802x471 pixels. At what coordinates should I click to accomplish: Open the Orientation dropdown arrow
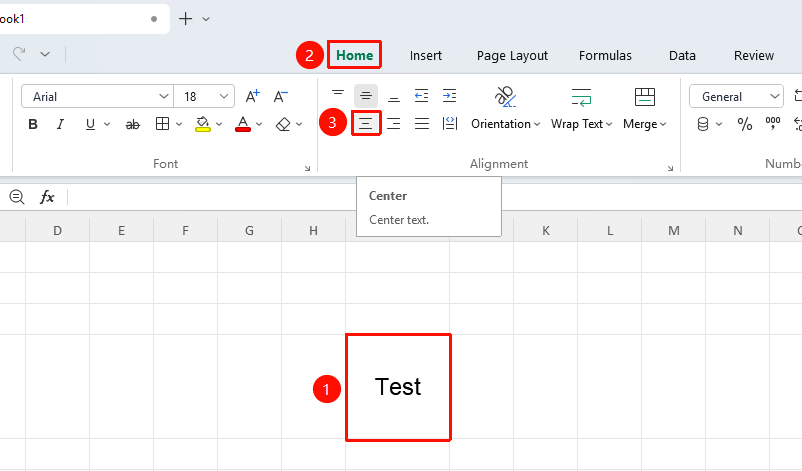[x=537, y=124]
